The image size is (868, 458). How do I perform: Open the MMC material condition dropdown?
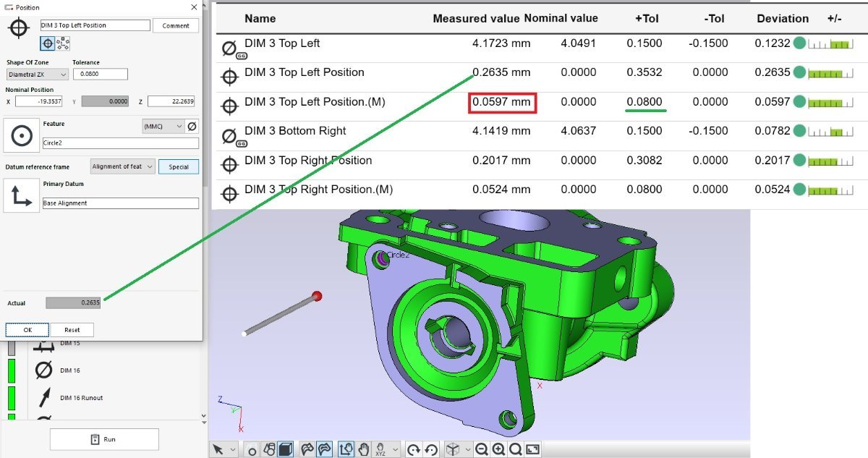tap(163, 127)
